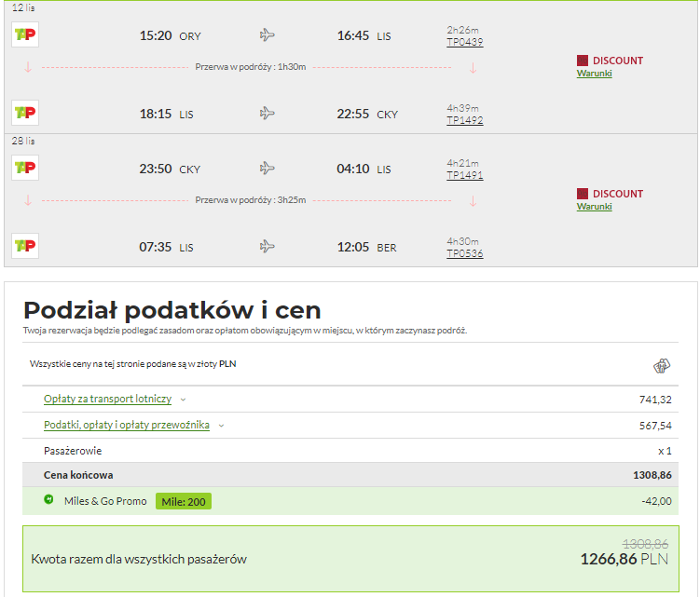View Warunki for return discount fare
Screen dimensions: 700x597
pyautogui.click(x=594, y=207)
